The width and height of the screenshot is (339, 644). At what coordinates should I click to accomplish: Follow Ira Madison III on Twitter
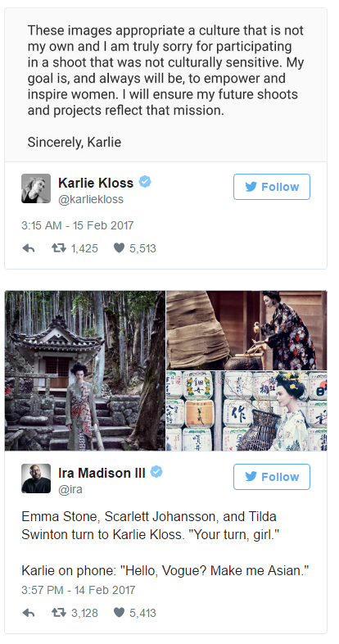272,477
